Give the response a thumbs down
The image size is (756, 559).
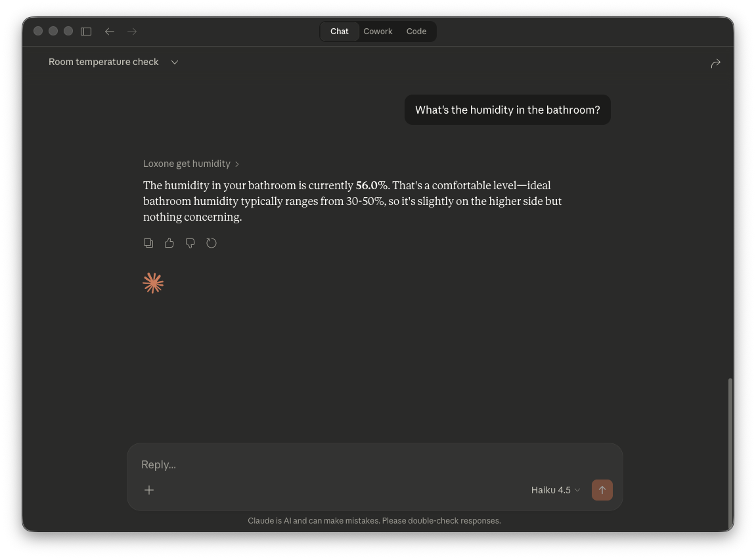click(x=190, y=243)
